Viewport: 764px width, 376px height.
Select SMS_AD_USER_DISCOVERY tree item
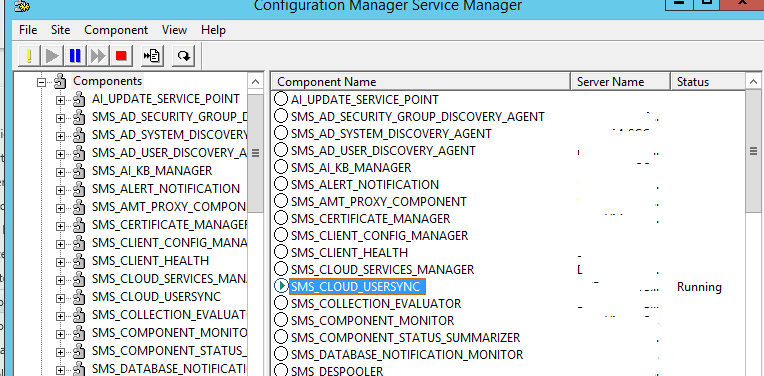tap(169, 152)
